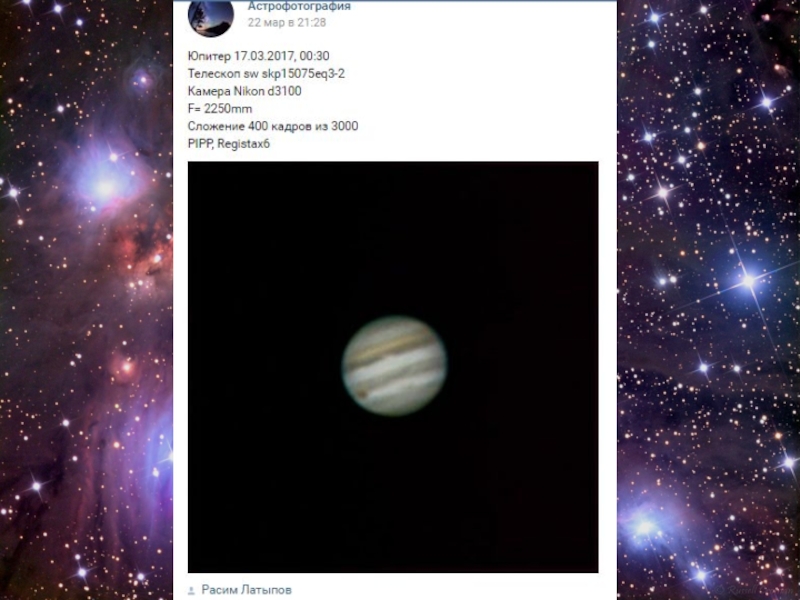This screenshot has height=600, width=800.
Task: Open the Jupiter photo attachment
Action: click(x=393, y=367)
